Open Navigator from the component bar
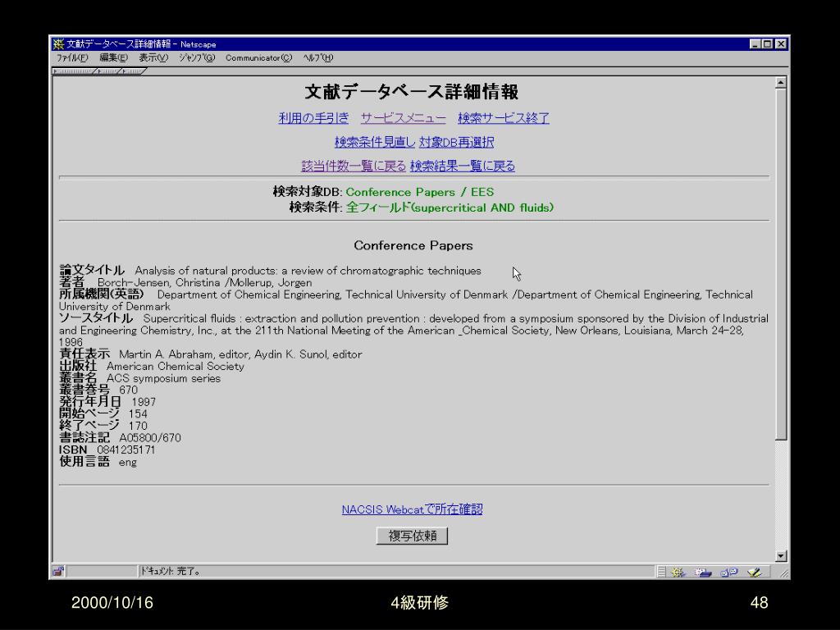This screenshot has height=630, width=840. [678, 572]
